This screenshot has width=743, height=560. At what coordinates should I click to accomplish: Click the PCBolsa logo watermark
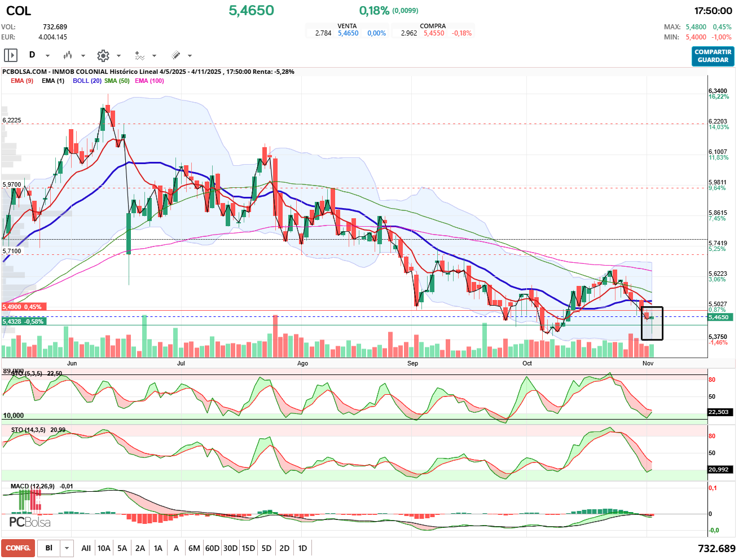coord(30,522)
